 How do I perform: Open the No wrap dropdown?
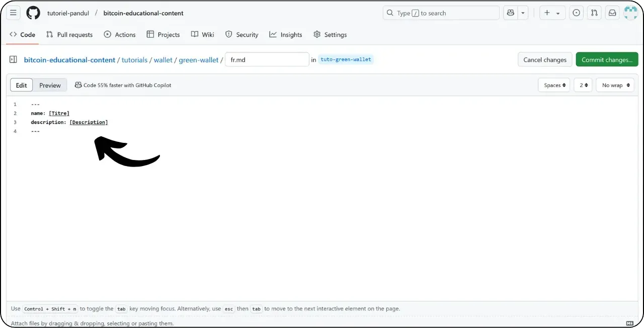614,85
